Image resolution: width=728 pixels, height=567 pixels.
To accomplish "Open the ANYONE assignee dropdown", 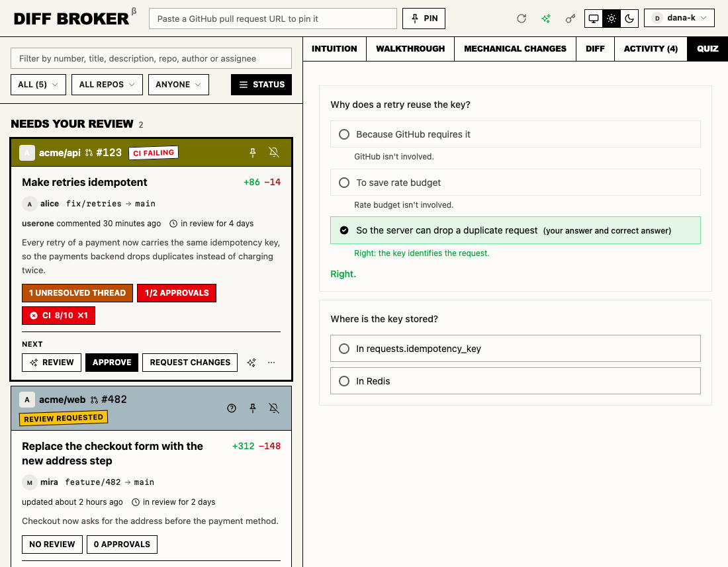I will pyautogui.click(x=178, y=85).
